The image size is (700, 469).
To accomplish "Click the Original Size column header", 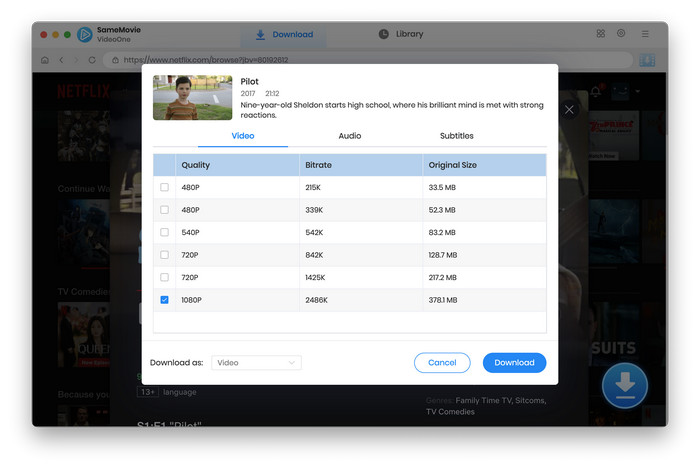I will (x=484, y=165).
